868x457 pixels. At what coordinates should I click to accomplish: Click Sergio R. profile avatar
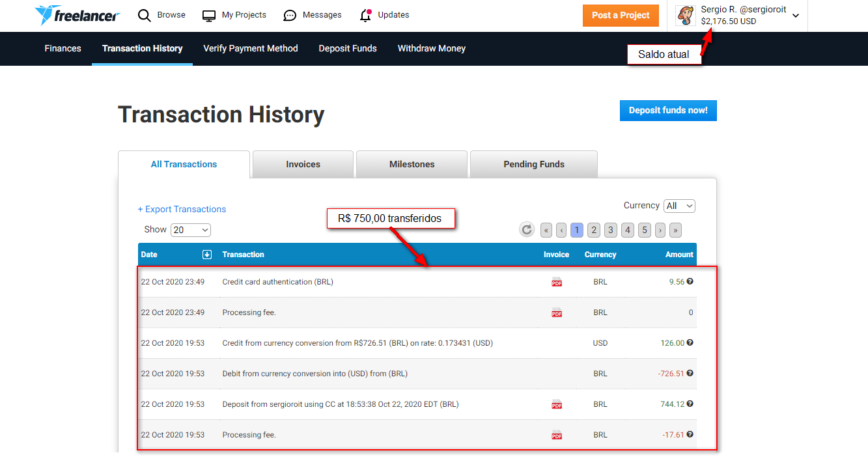click(x=686, y=16)
